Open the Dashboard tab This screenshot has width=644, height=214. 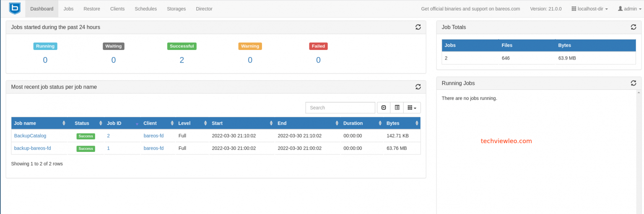(42, 9)
